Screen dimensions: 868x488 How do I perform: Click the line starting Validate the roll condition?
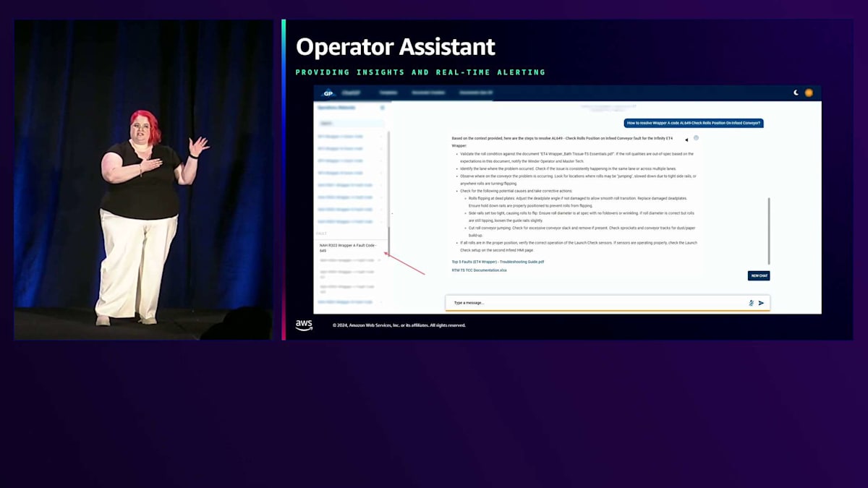click(x=576, y=157)
